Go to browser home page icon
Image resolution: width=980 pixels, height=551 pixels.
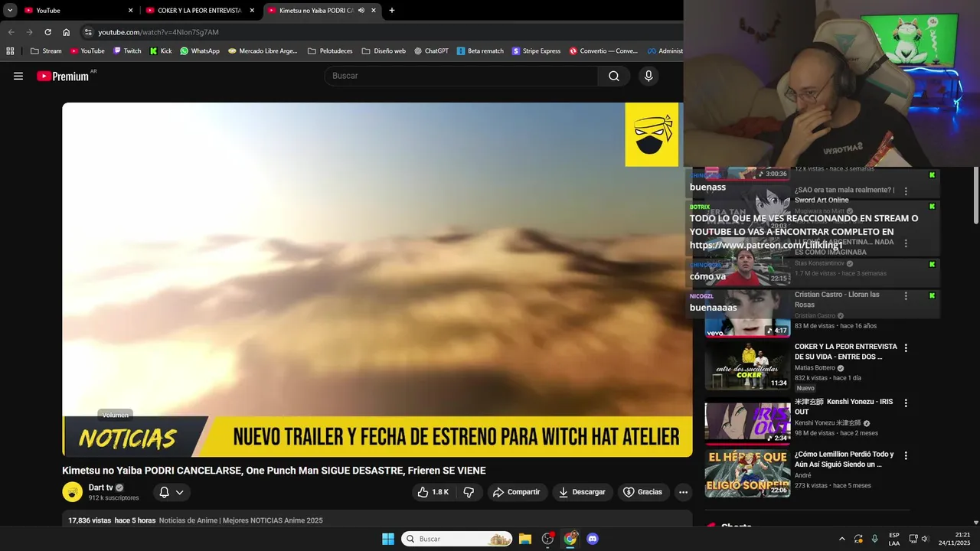(x=67, y=32)
